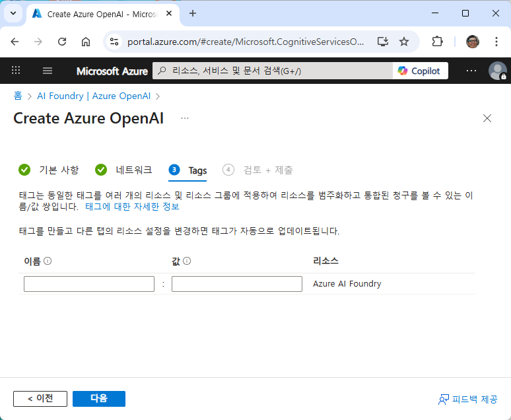Minimize the browser window
The image size is (511, 420).
pos(435,13)
